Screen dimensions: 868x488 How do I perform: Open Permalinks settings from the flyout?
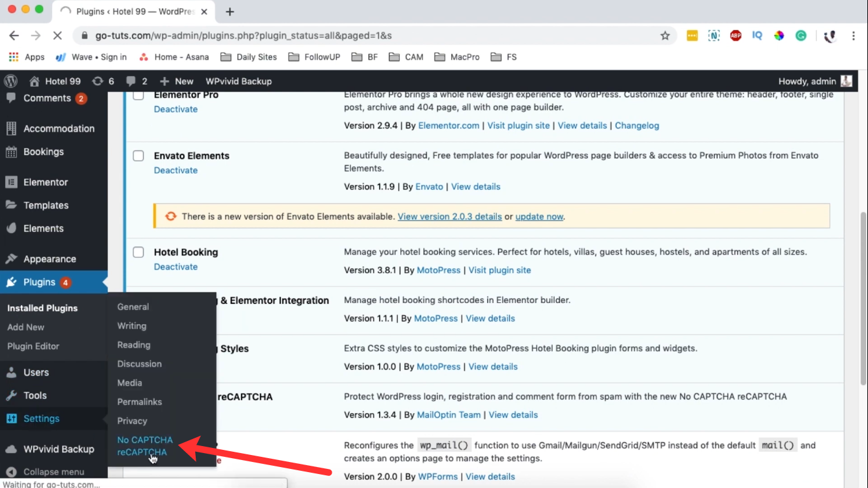click(139, 402)
